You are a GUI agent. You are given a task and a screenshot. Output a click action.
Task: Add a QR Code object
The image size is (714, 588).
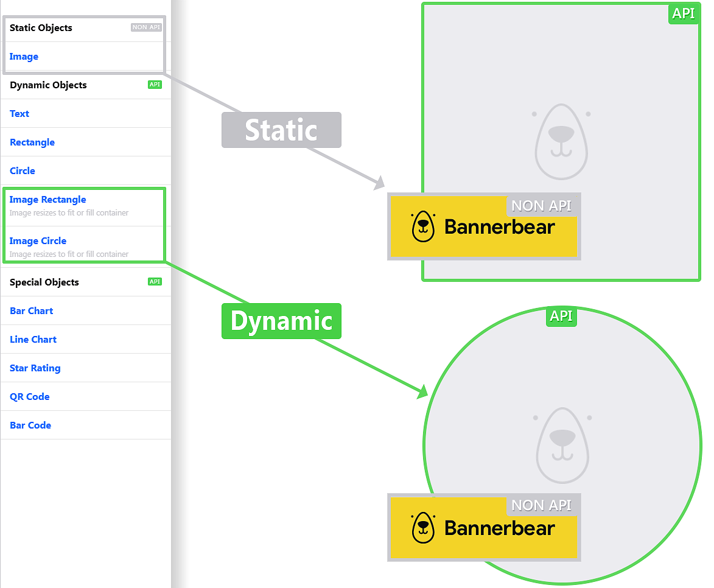coord(30,397)
